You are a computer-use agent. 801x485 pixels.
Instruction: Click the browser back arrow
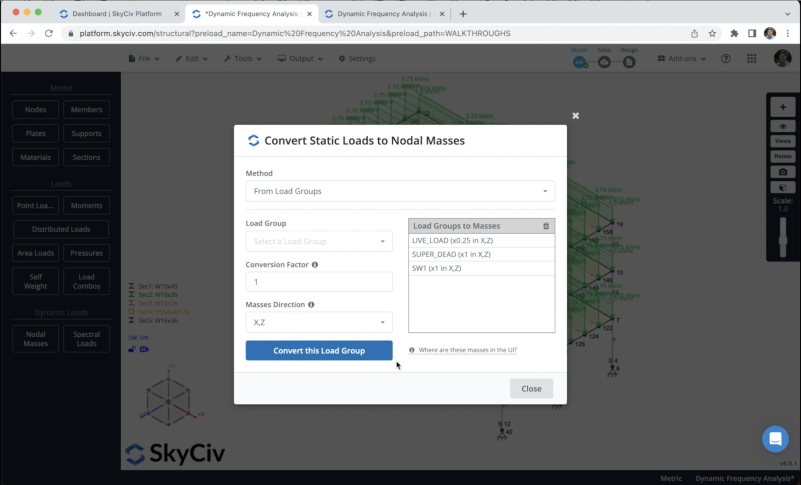(13, 33)
